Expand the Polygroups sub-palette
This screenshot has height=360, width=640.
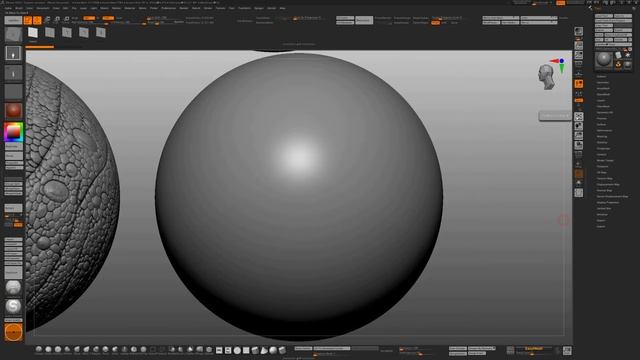603,149
